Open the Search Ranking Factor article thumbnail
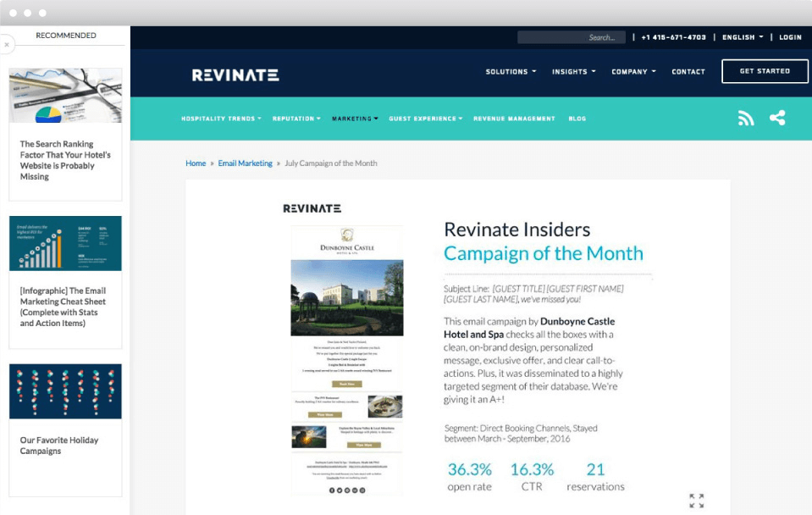The width and height of the screenshot is (812, 515). tap(65, 96)
